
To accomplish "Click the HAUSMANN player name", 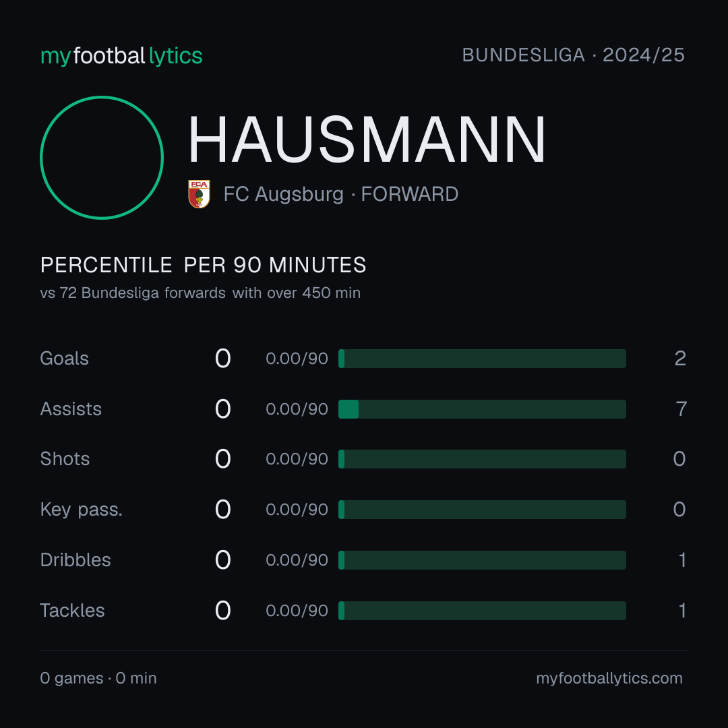I will coord(367,140).
